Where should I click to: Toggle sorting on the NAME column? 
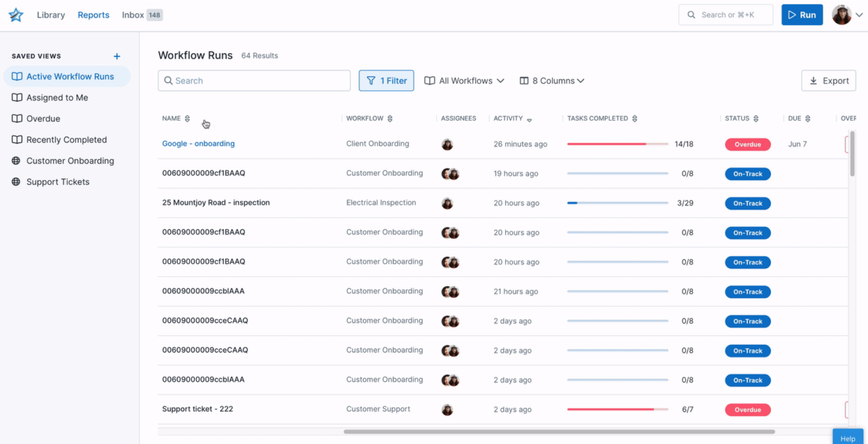[187, 118]
